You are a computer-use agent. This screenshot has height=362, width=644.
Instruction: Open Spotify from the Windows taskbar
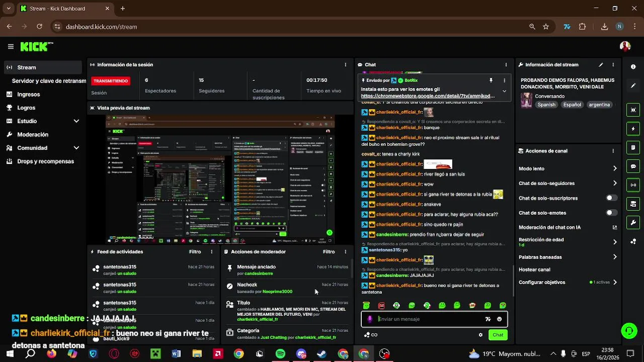tap(280, 354)
